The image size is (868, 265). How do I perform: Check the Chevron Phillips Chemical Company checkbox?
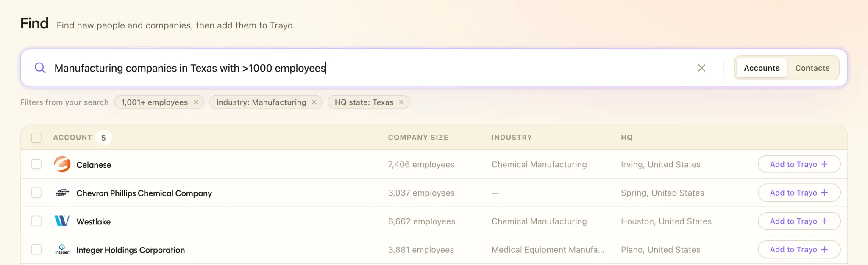36,193
